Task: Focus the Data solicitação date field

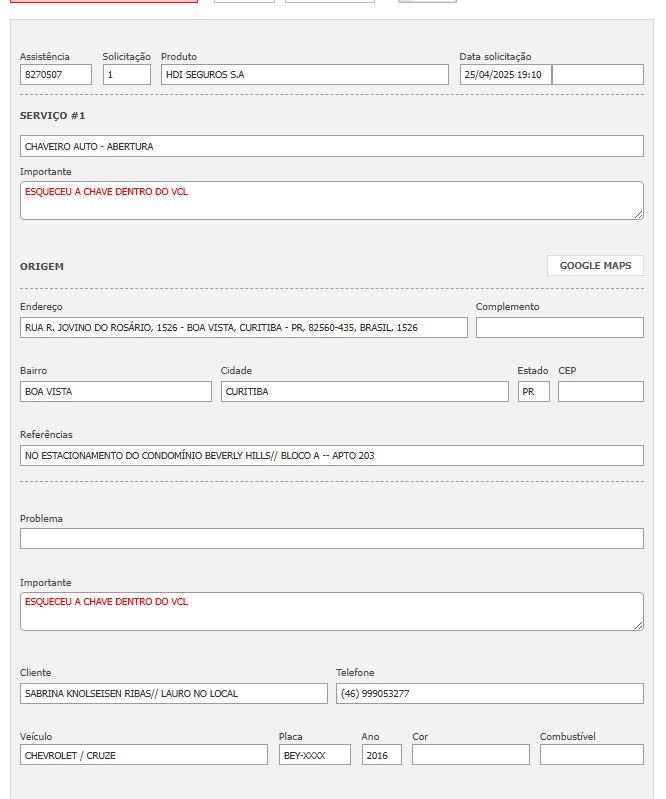Action: tap(505, 75)
